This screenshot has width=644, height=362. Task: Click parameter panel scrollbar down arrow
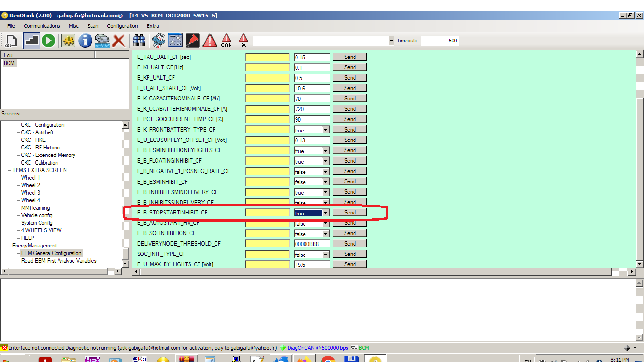[640, 264]
